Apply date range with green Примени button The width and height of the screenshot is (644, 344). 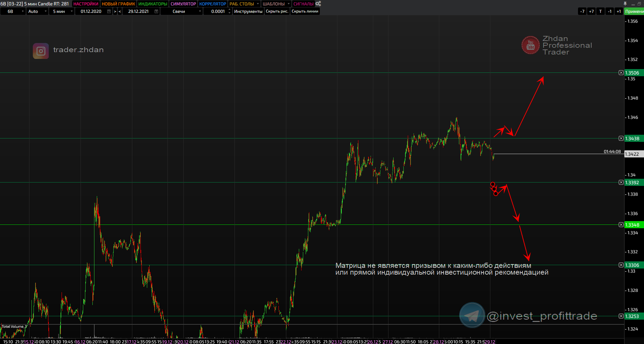pyautogui.click(x=634, y=11)
